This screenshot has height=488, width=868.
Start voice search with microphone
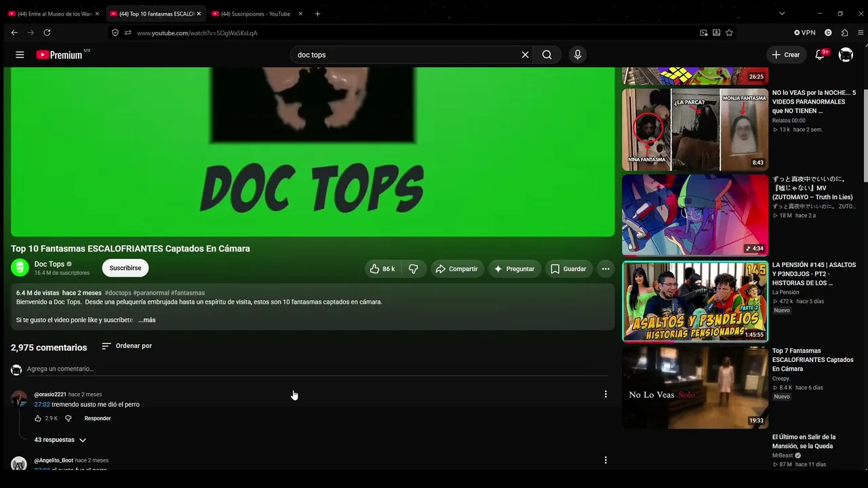pyautogui.click(x=577, y=55)
